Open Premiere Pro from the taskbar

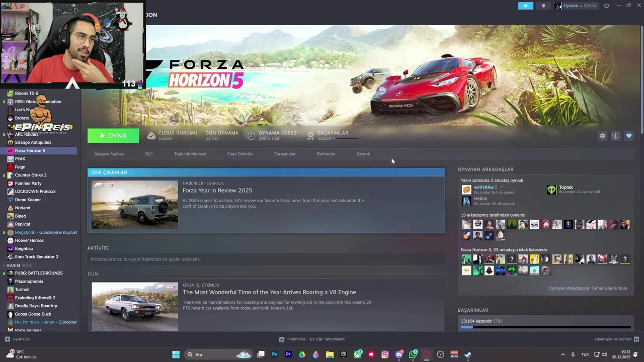[288, 354]
